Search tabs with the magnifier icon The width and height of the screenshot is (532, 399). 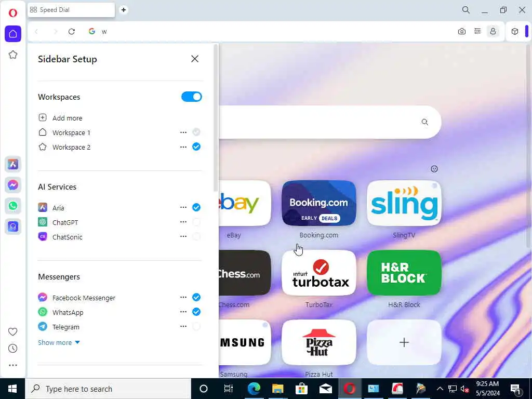click(466, 10)
